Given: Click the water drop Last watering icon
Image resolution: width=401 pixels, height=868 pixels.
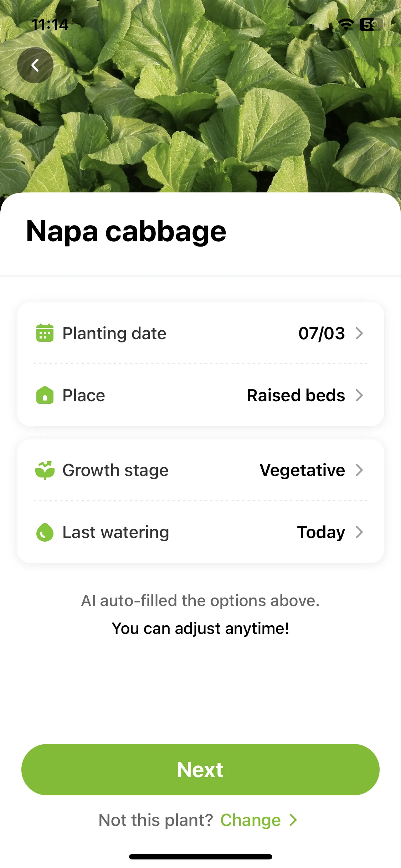Looking at the screenshot, I should point(45,532).
